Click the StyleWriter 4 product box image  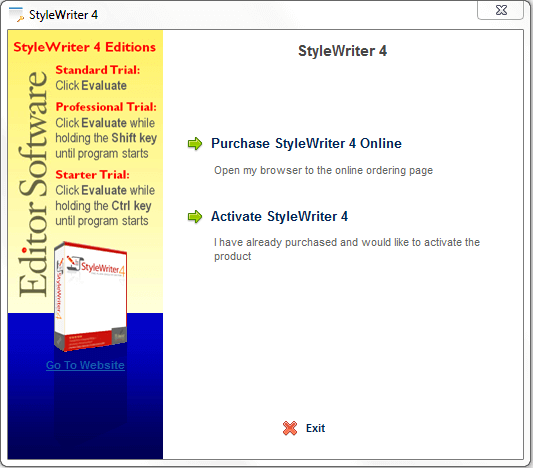coord(90,296)
